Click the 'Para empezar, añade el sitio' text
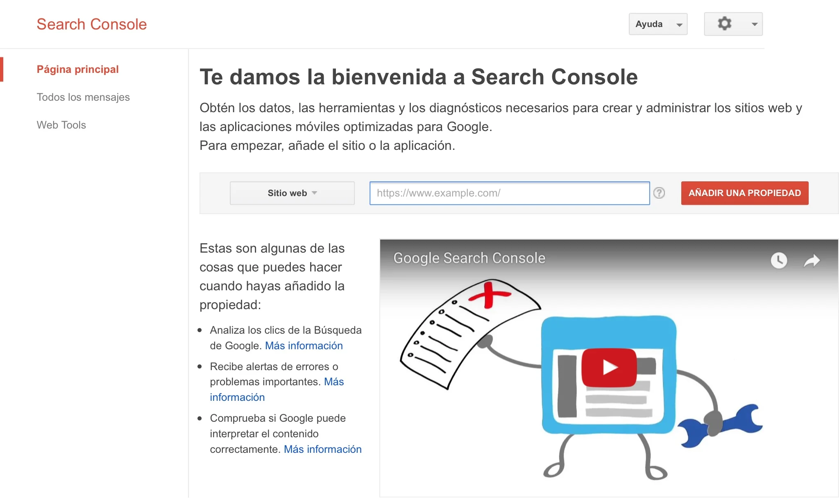 pyautogui.click(x=327, y=145)
